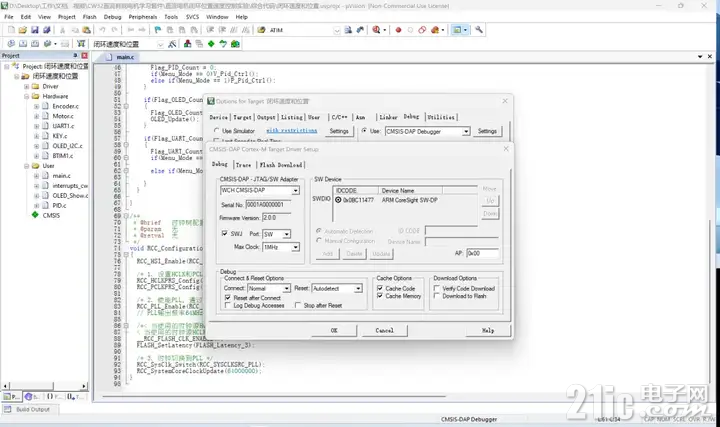Click the Cancel button in driver setup

click(x=385, y=330)
